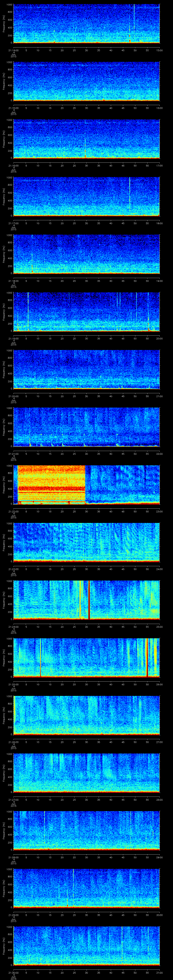Click the "21:22:00" start time label

coord(13,512)
